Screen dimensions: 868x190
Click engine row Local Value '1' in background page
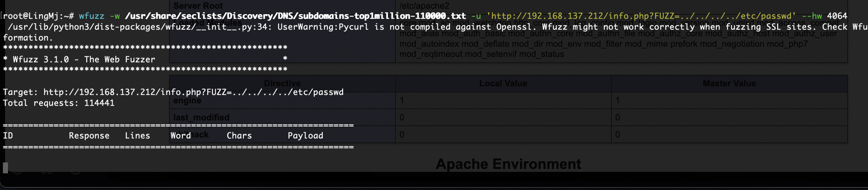[402, 100]
